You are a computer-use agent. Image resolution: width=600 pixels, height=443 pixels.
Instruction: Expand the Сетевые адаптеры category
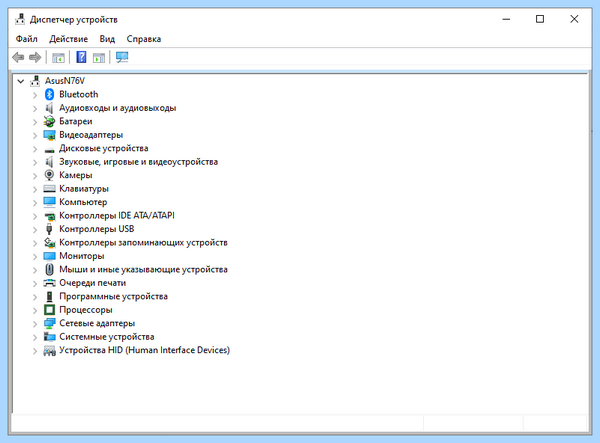35,324
